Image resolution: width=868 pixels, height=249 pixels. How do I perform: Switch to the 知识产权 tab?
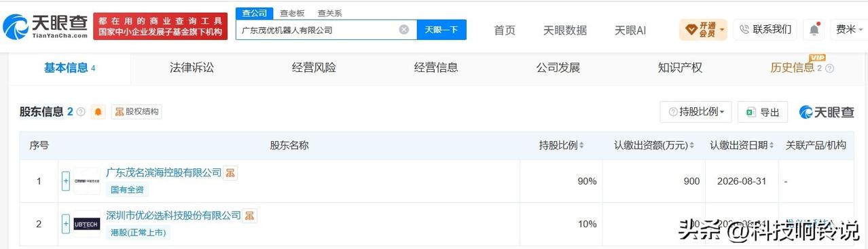(x=680, y=68)
